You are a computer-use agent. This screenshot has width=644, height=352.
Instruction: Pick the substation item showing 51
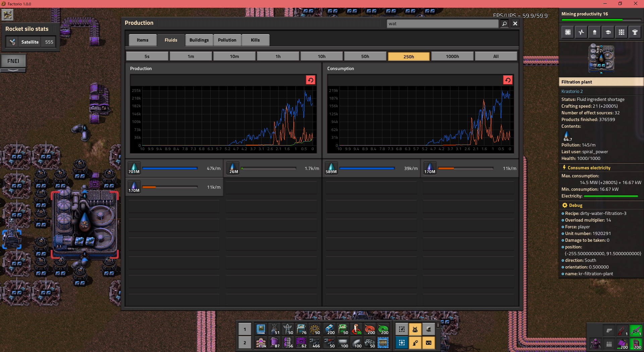pyautogui.click(x=274, y=329)
